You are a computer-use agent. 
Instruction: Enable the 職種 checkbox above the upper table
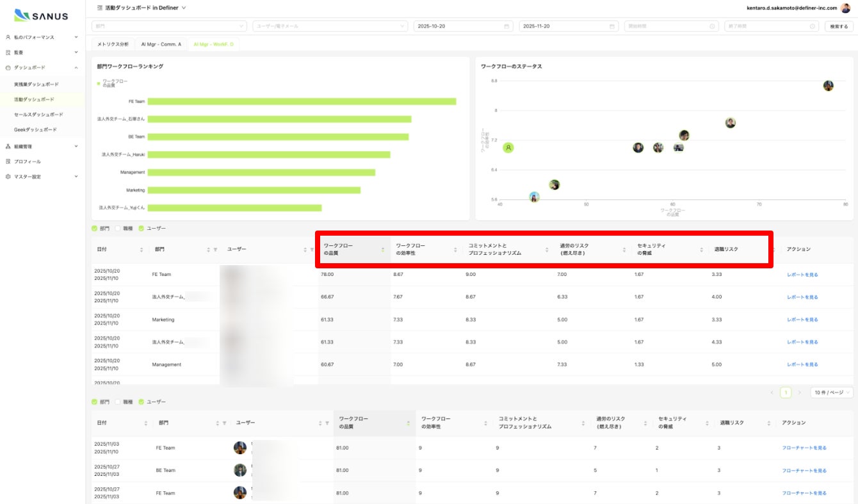(x=118, y=228)
